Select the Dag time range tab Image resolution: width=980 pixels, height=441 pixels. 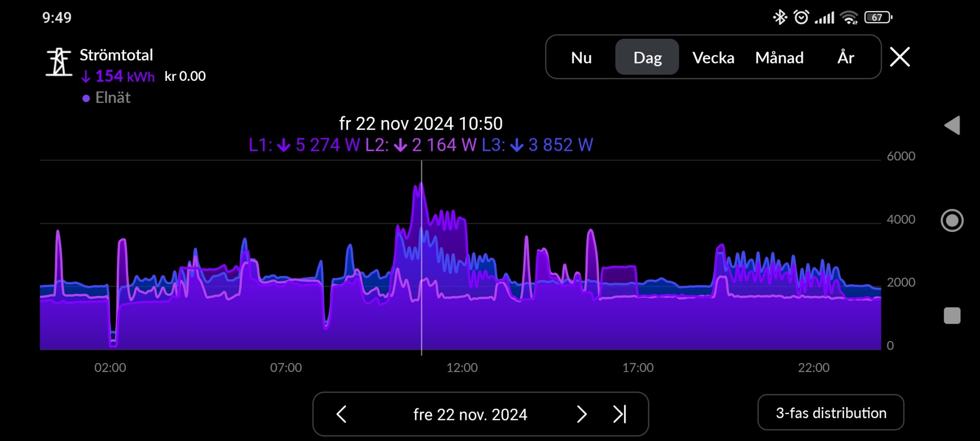(647, 58)
